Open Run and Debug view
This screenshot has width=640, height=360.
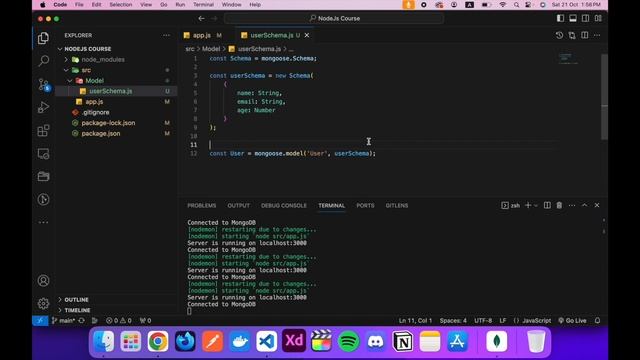pyautogui.click(x=43, y=107)
